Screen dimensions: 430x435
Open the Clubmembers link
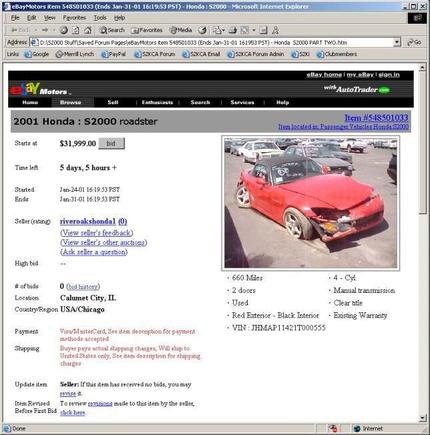pyautogui.click(x=337, y=54)
